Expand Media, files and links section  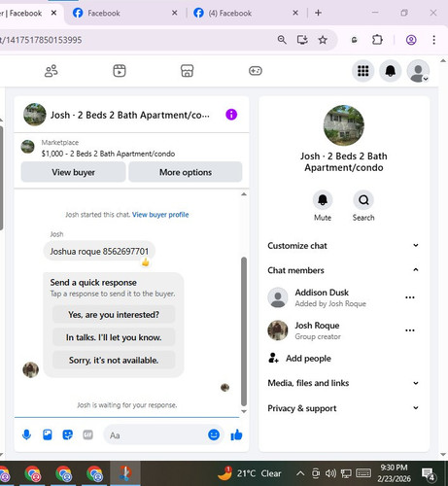[343, 383]
